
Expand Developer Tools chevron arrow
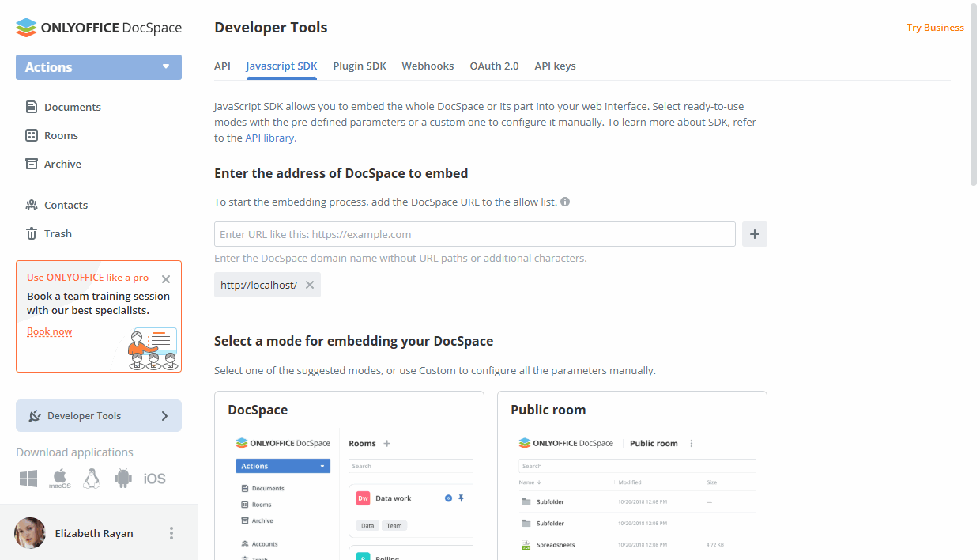point(164,416)
